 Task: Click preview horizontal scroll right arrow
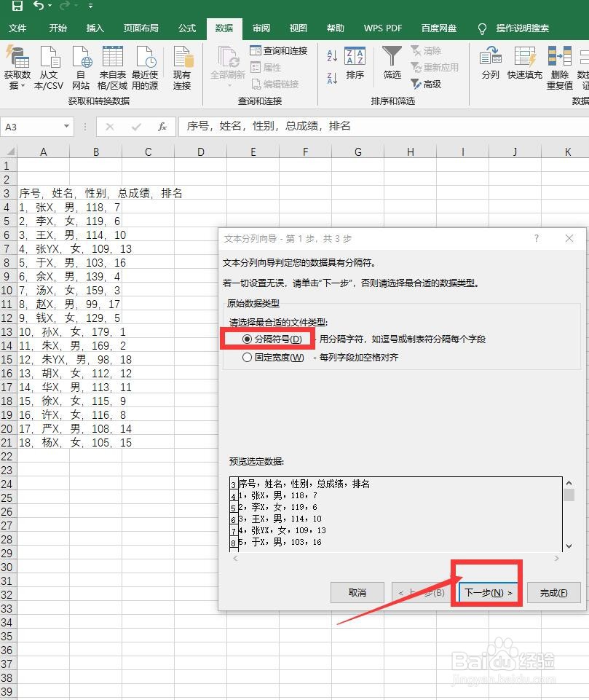click(557, 559)
